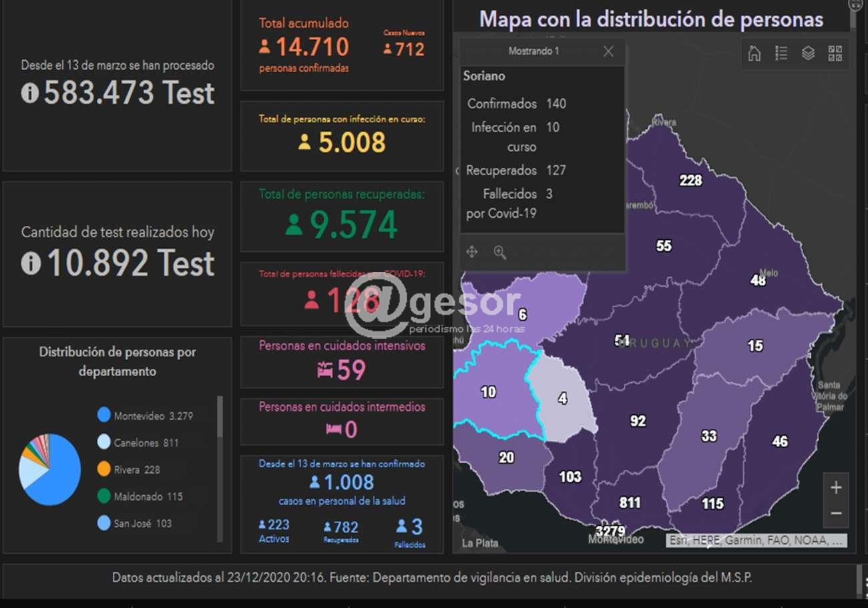
Task: Click the Montevideo blue legend swatch
Action: 103,416
